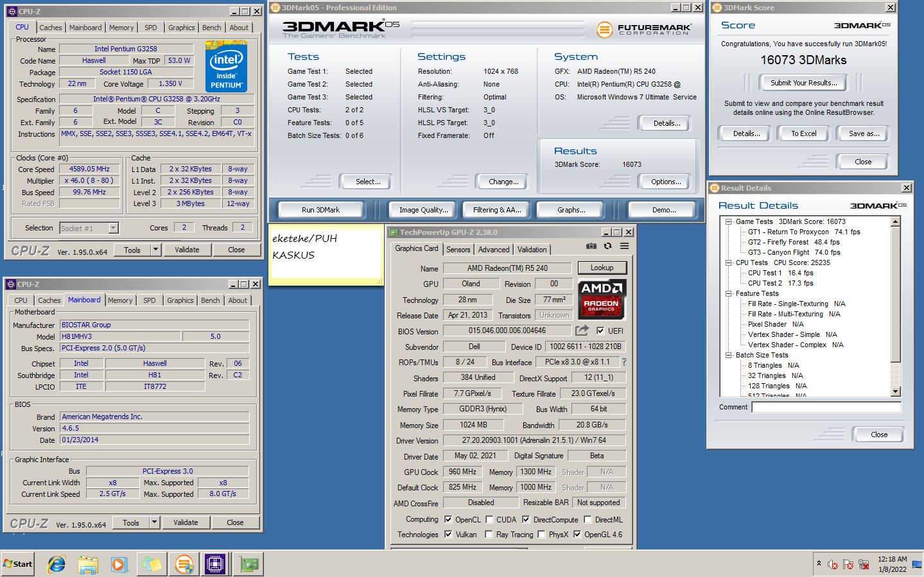
Task: Click the Lookup button in GPU-Z
Action: tap(602, 268)
